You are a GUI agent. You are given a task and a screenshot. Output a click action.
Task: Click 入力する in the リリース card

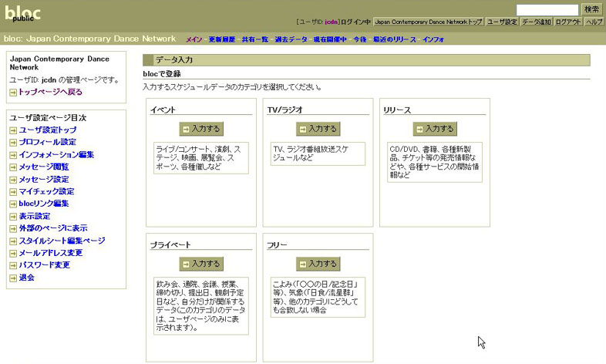tap(435, 129)
